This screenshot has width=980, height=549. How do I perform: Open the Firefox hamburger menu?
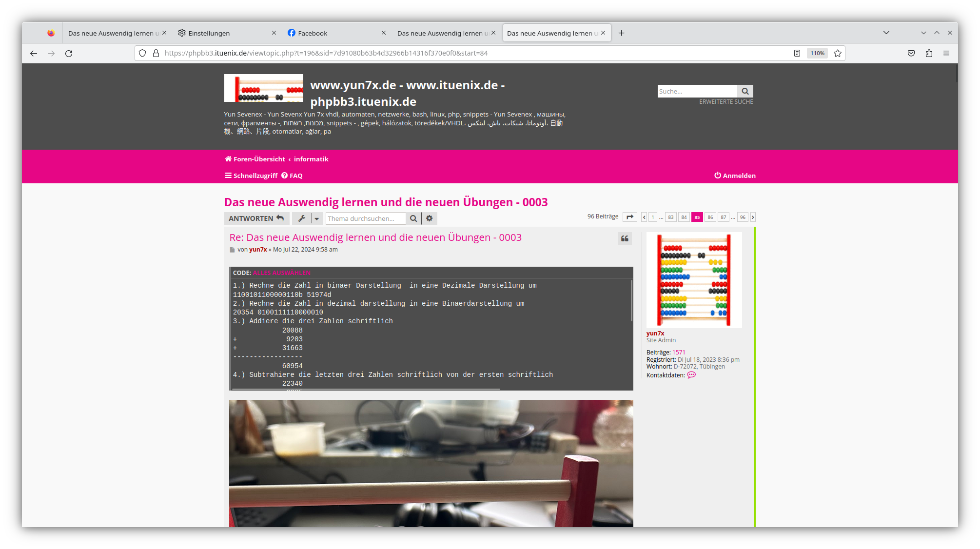click(946, 53)
